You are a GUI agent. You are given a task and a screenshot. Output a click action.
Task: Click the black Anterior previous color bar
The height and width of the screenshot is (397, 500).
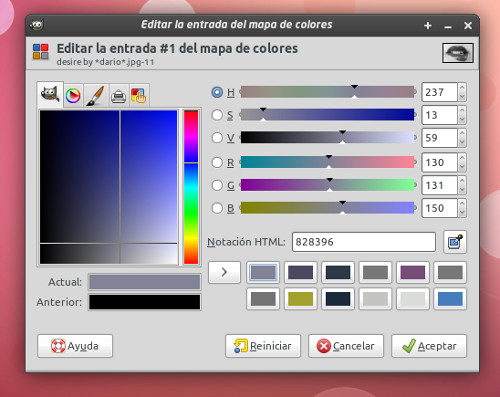tap(144, 302)
